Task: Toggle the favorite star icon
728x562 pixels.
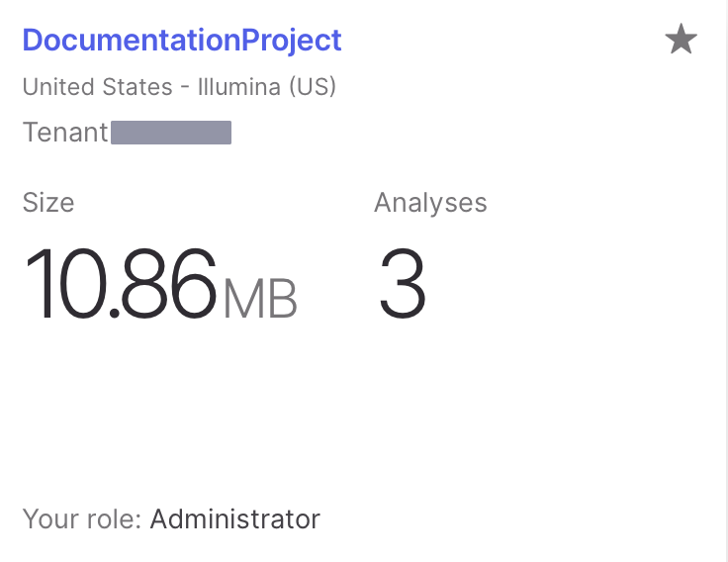Action: (681, 41)
